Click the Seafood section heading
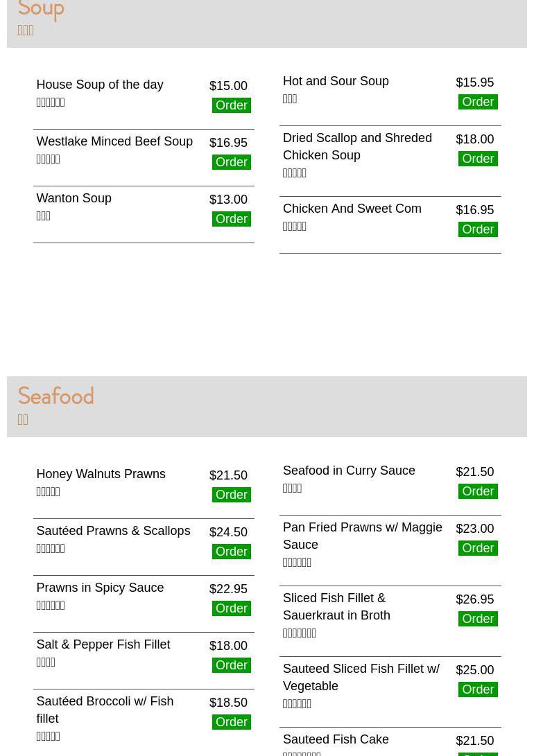The width and height of the screenshot is (534, 756). [55, 396]
